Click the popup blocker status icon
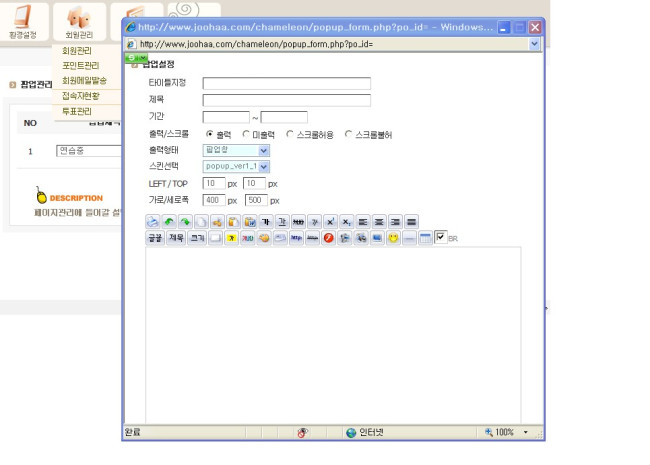 pyautogui.click(x=303, y=433)
